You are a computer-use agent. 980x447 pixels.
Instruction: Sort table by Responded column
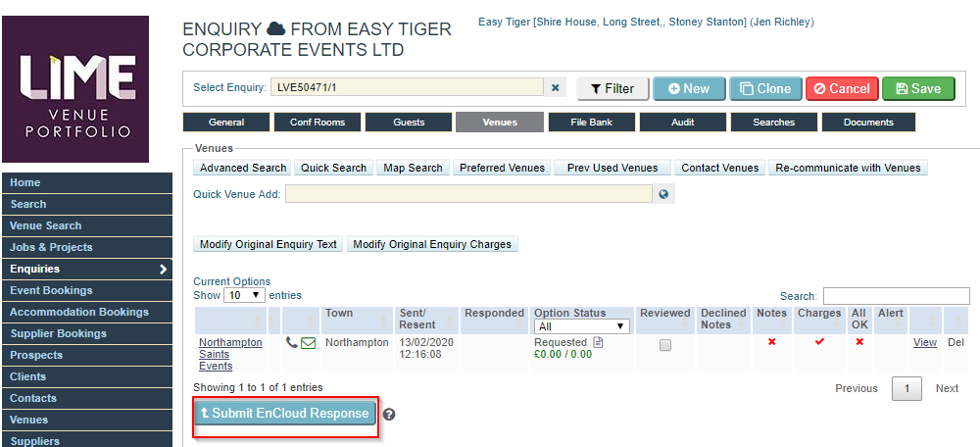(494, 321)
